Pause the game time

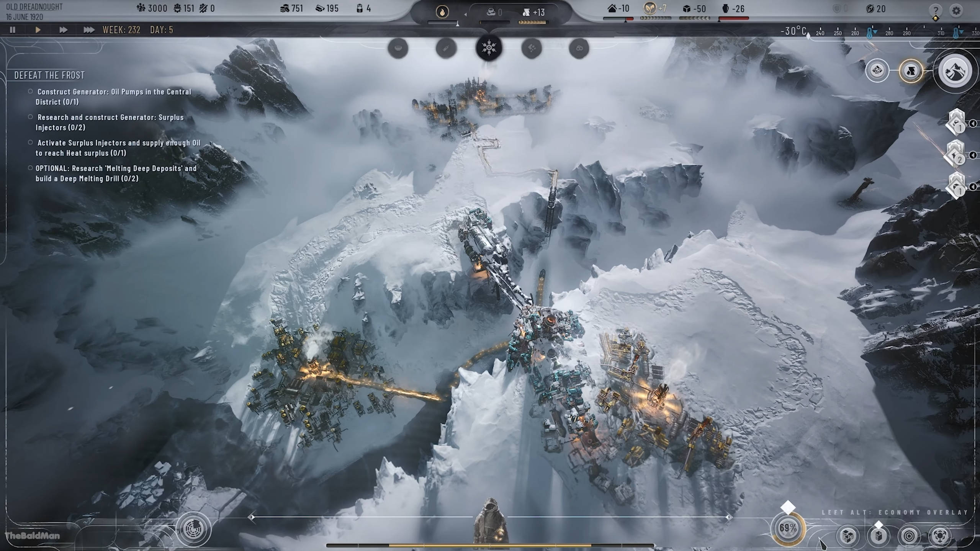[x=13, y=29]
